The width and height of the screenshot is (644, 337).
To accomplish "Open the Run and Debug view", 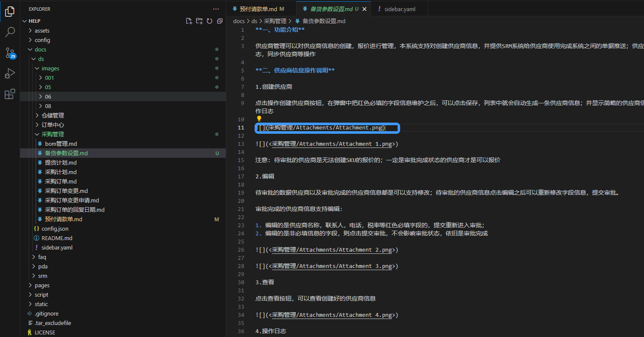I will (x=10, y=73).
